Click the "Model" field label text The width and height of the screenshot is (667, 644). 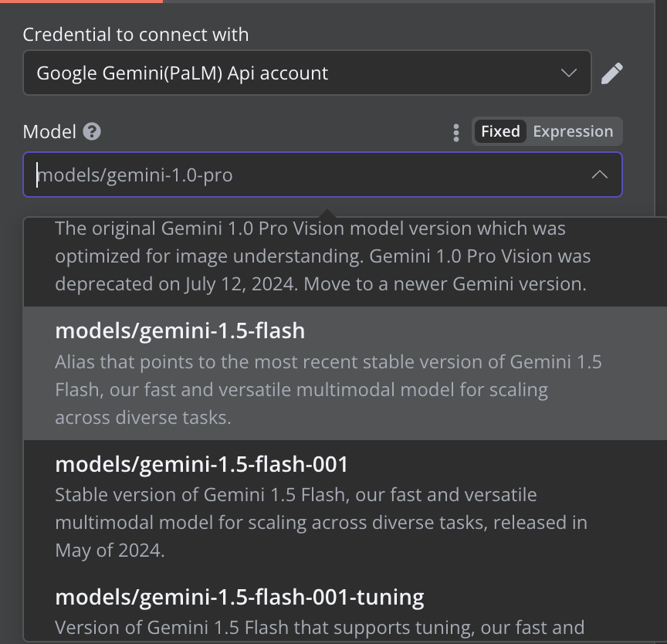pyautogui.click(x=49, y=132)
